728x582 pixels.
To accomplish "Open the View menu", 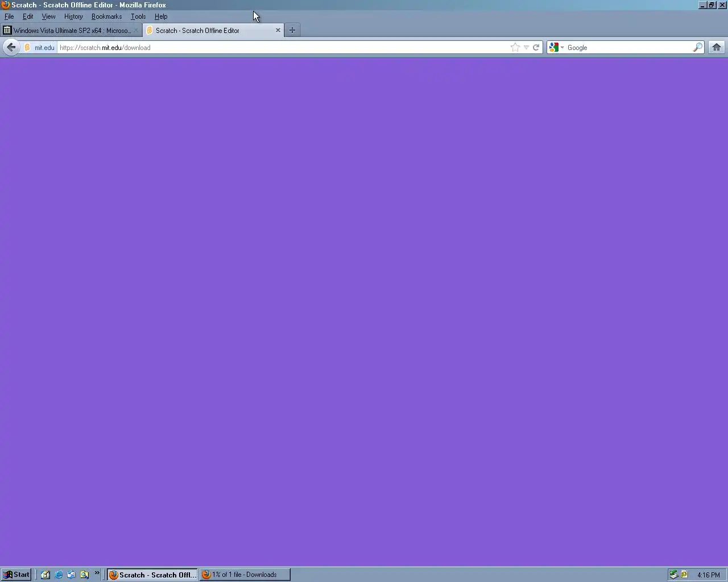I will (48, 16).
